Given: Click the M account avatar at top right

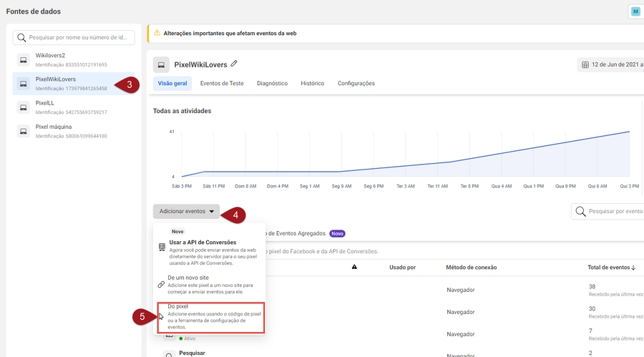Looking at the screenshot, I should (635, 11).
